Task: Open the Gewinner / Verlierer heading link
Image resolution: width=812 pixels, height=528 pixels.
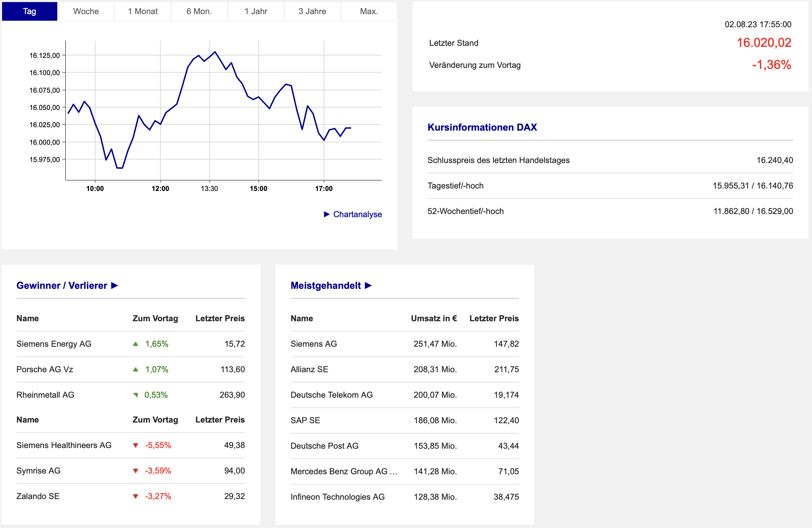Action: click(x=62, y=286)
